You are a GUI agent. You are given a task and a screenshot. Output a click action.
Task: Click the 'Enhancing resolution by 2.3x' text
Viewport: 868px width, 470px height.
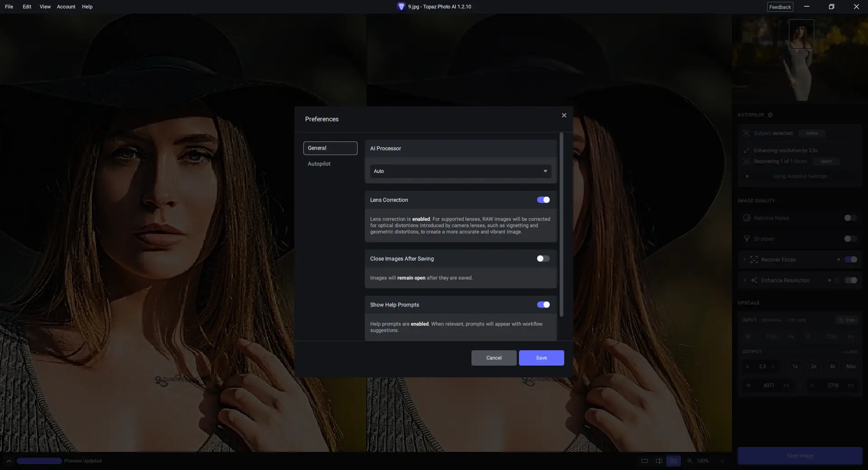[786, 150]
